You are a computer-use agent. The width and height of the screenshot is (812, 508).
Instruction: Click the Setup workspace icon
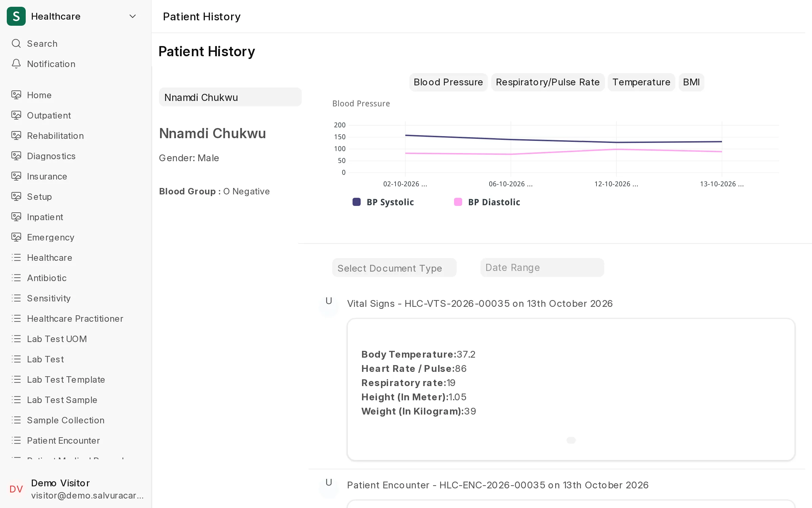click(16, 197)
